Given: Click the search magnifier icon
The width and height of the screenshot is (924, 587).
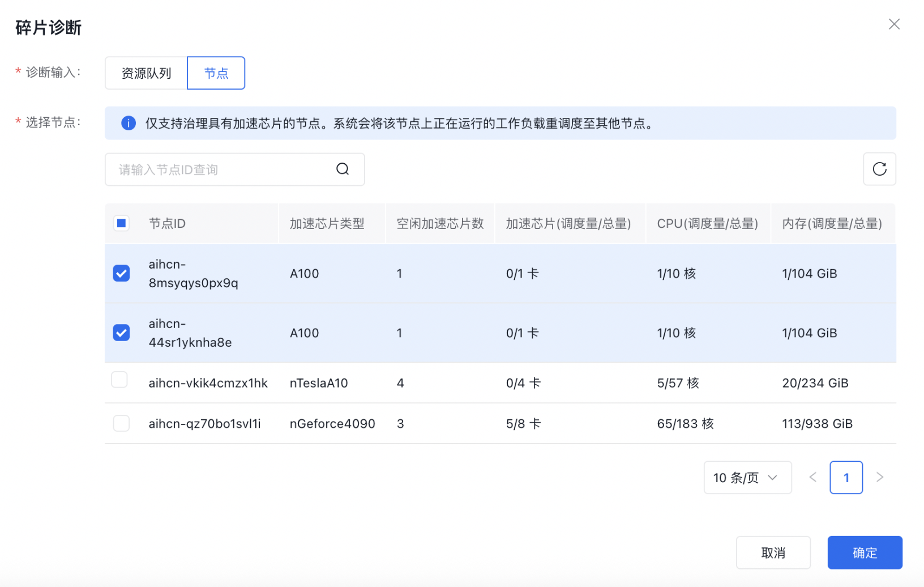Looking at the screenshot, I should pyautogui.click(x=343, y=169).
